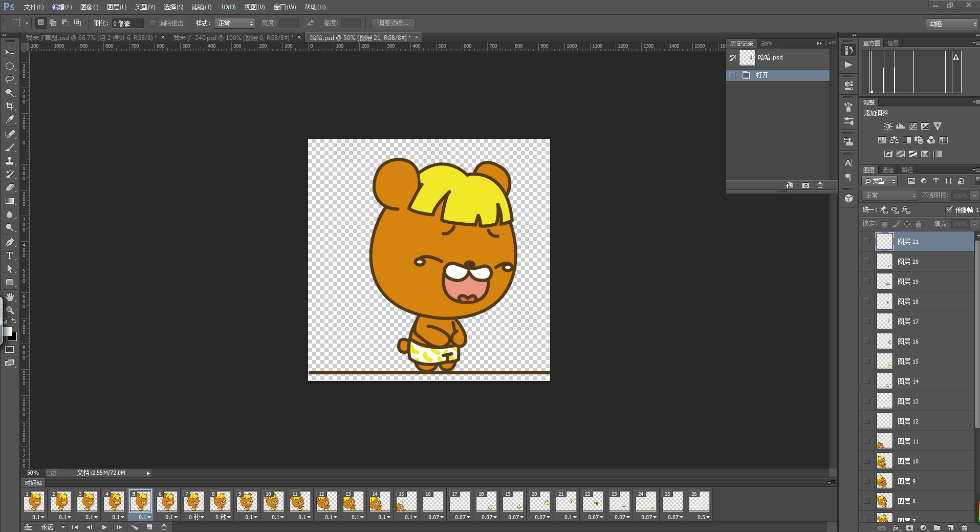
Task: Toggle the 消除锯齿 anti-alias checkbox
Action: coord(153,23)
